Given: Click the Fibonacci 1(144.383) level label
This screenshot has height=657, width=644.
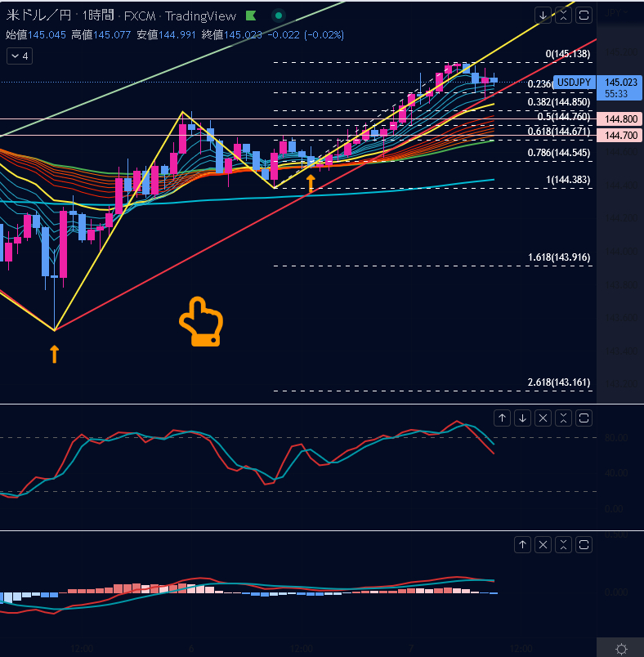Looking at the screenshot, I should point(568,180).
